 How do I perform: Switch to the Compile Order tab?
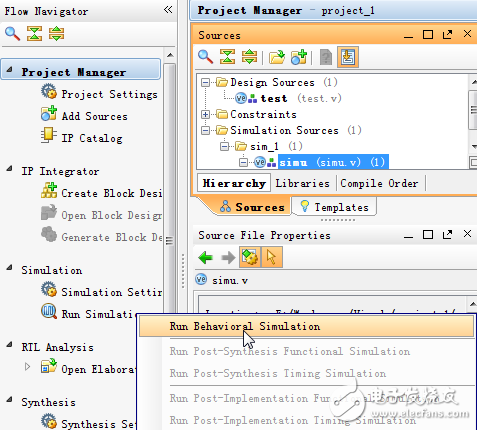(x=379, y=183)
